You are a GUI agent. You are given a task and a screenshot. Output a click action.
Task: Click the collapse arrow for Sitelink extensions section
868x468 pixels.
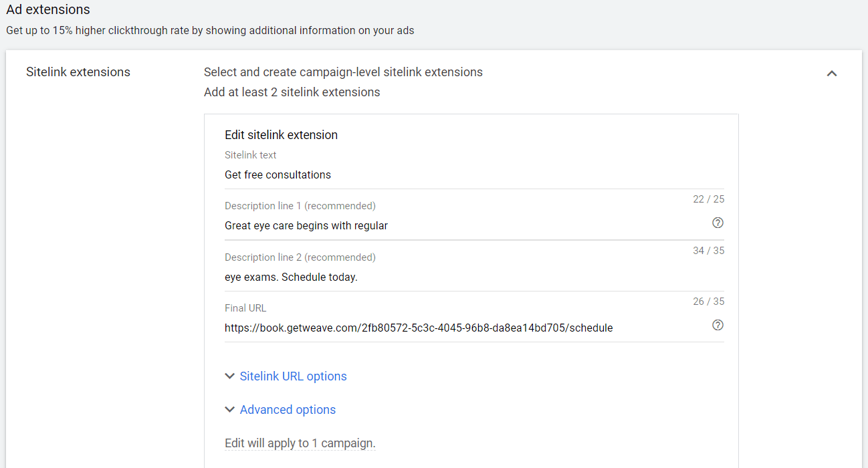(x=832, y=74)
